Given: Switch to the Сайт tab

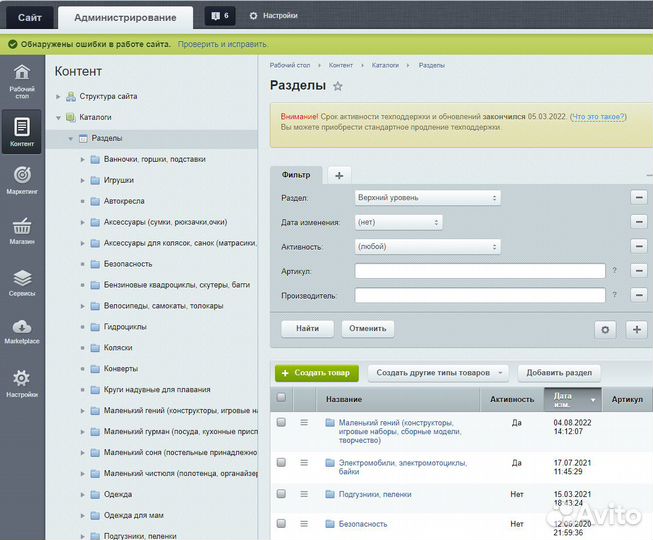Looking at the screenshot, I should click(x=29, y=16).
